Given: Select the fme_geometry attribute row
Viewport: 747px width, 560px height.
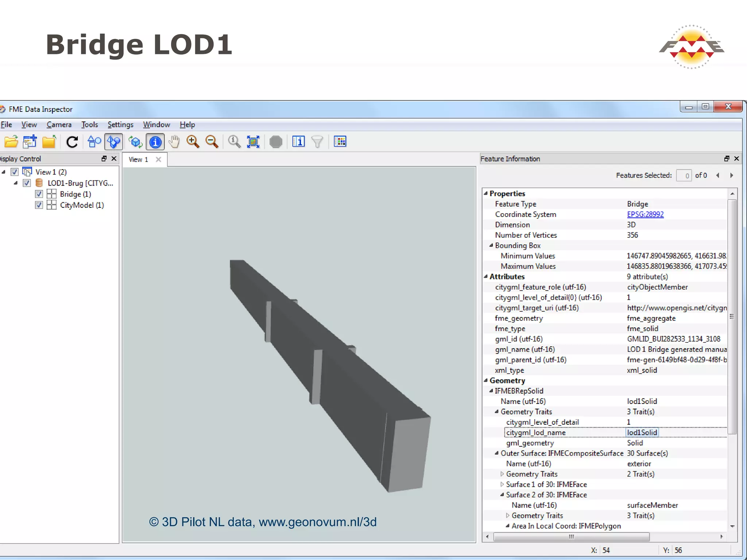Looking at the screenshot, I should [605, 318].
